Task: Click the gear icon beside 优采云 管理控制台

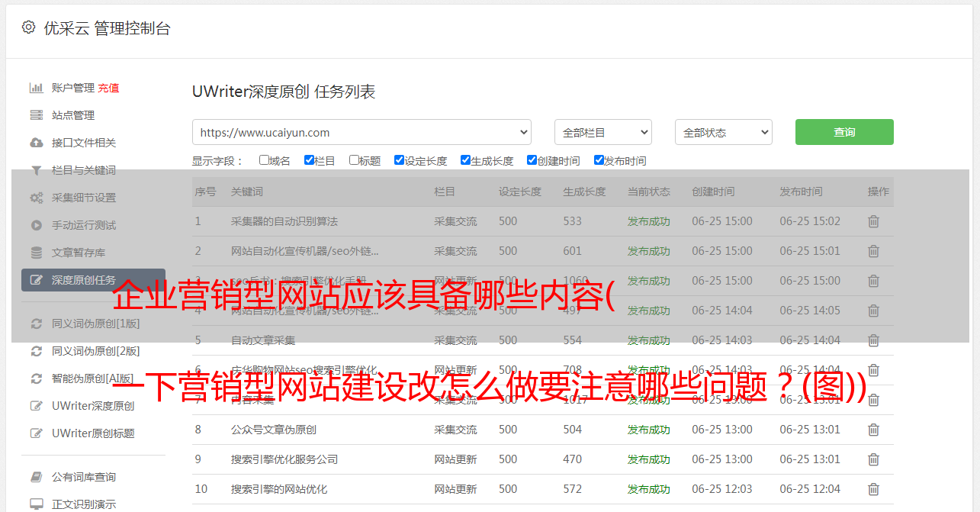Action: click(28, 27)
